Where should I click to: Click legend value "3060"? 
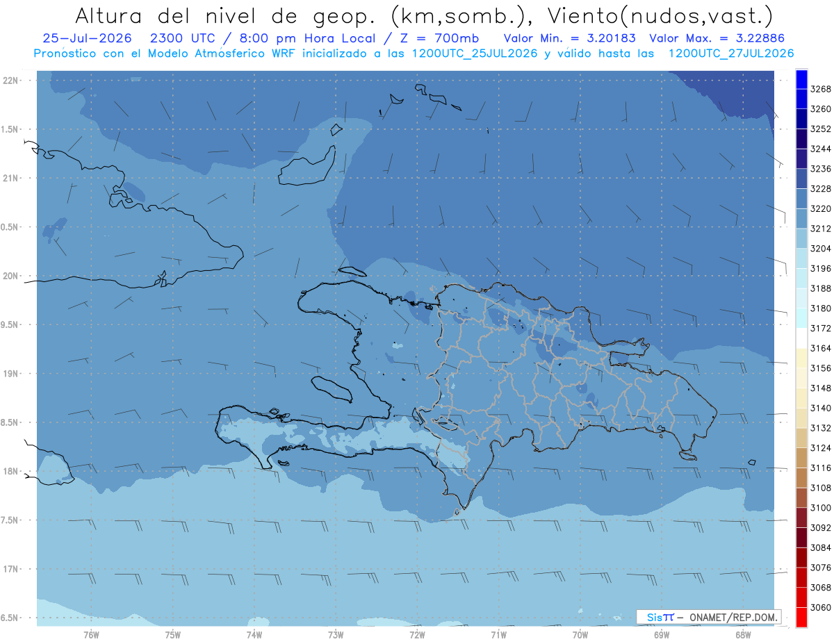[821, 607]
